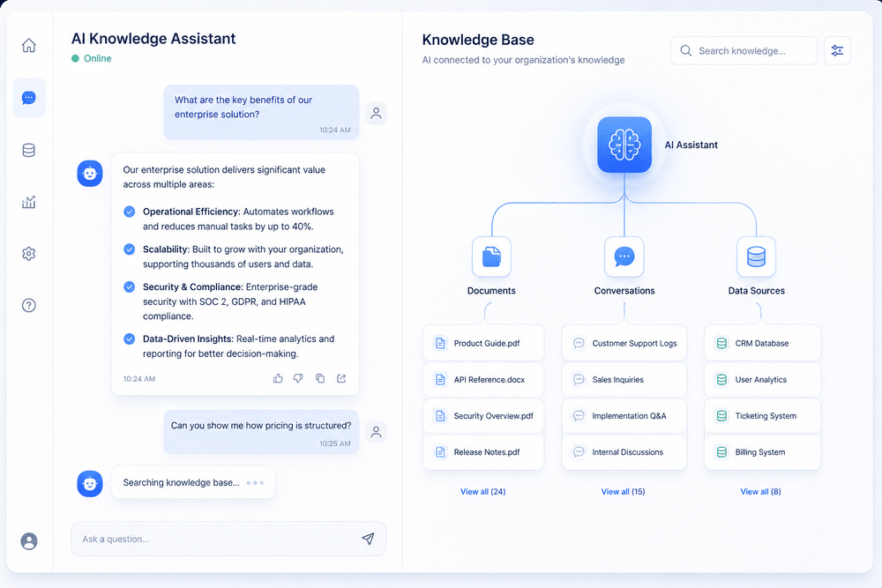
Task: Click the Operational Efficiency check mark
Action: [x=130, y=212]
